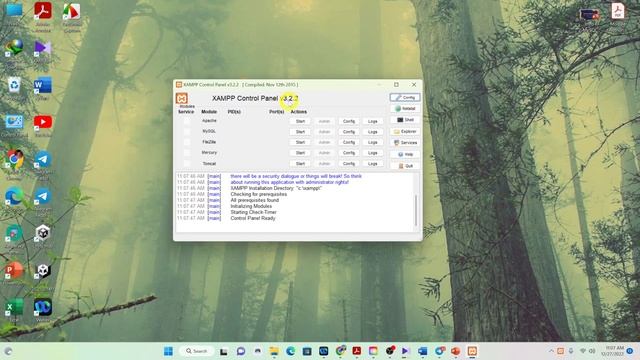View Logs for the MySQL module
The image size is (640, 360).
pos(373,132)
